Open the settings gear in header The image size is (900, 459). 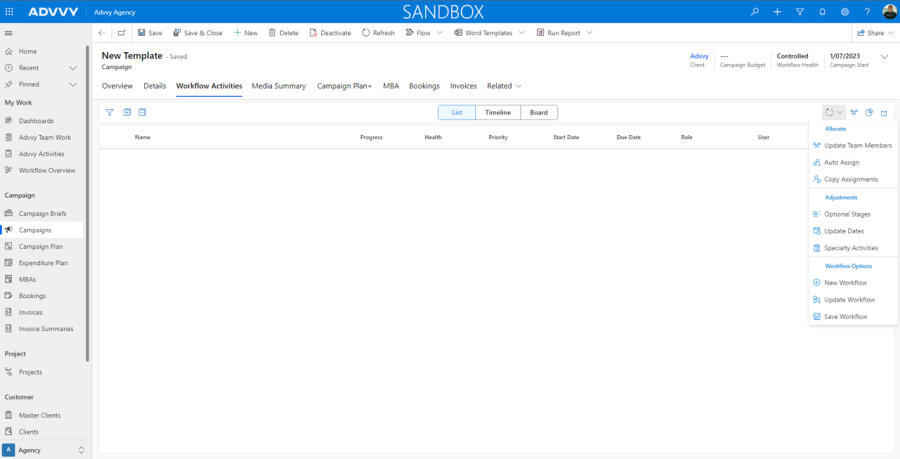845,11
